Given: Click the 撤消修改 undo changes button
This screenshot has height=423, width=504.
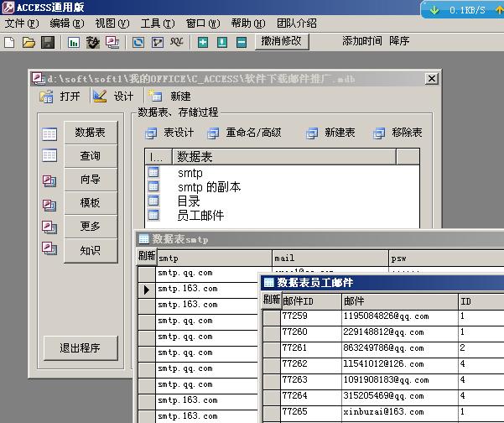Looking at the screenshot, I should point(282,41).
